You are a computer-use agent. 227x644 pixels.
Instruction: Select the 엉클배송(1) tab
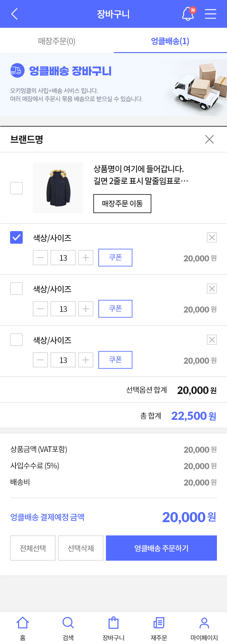click(x=170, y=41)
